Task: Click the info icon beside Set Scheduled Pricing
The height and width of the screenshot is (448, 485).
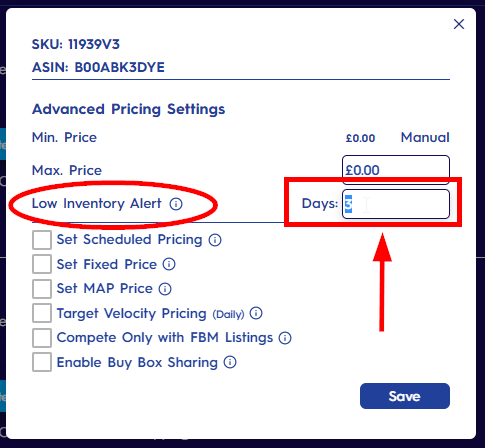Action: (x=215, y=240)
